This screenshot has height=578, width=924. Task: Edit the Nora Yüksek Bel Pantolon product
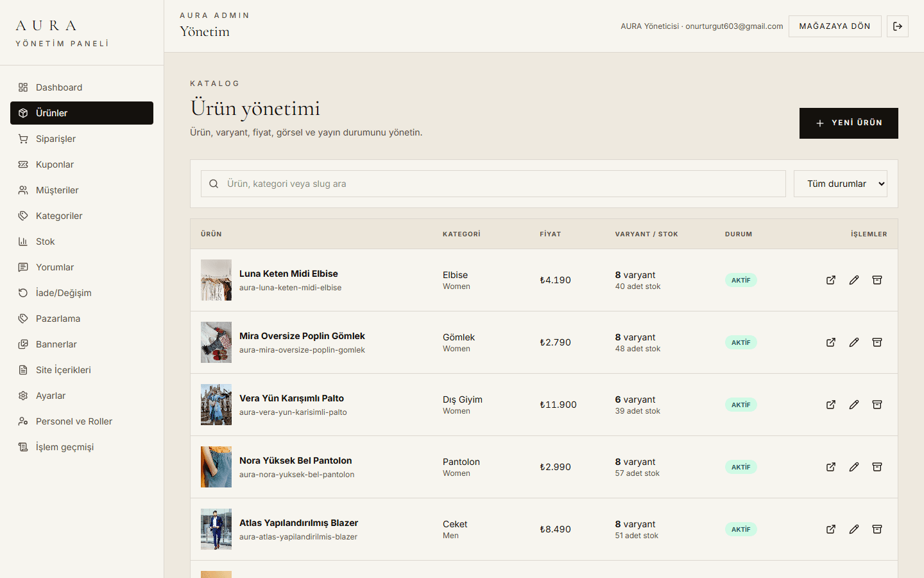coord(854,467)
